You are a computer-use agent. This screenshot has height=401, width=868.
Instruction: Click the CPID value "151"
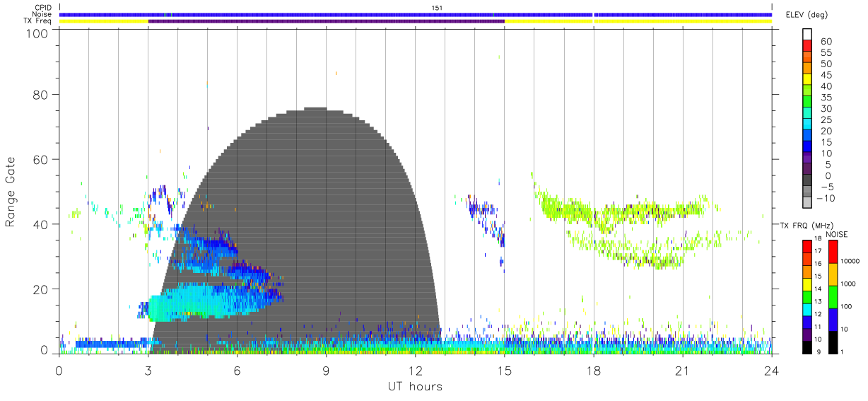437,8
